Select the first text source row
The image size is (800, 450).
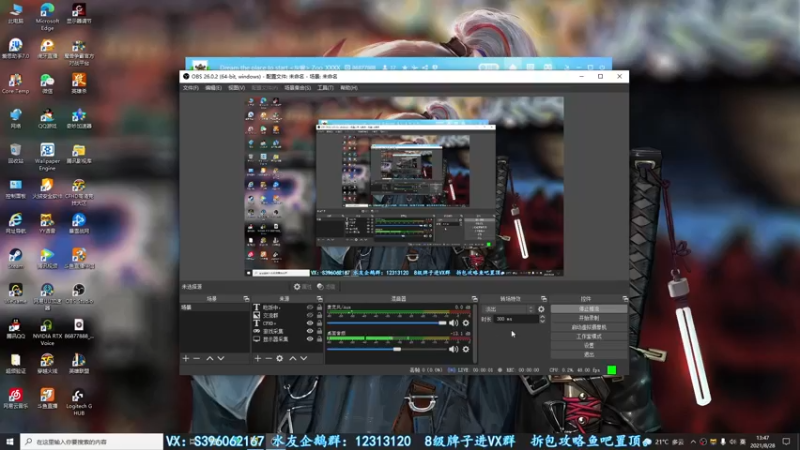(288, 308)
